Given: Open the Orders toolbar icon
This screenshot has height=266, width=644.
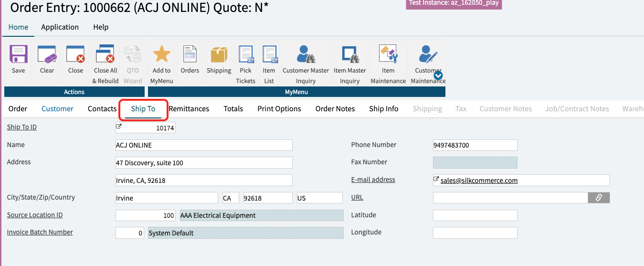Looking at the screenshot, I should [x=190, y=55].
